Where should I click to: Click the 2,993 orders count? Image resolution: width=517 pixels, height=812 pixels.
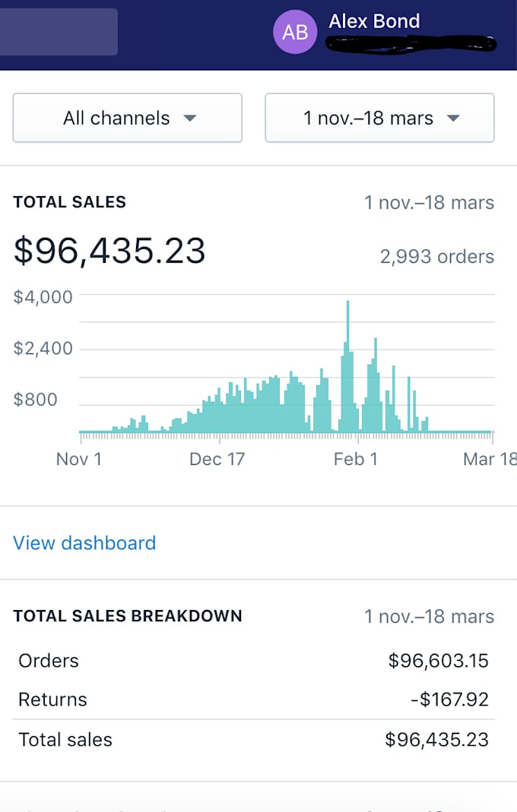pos(436,257)
